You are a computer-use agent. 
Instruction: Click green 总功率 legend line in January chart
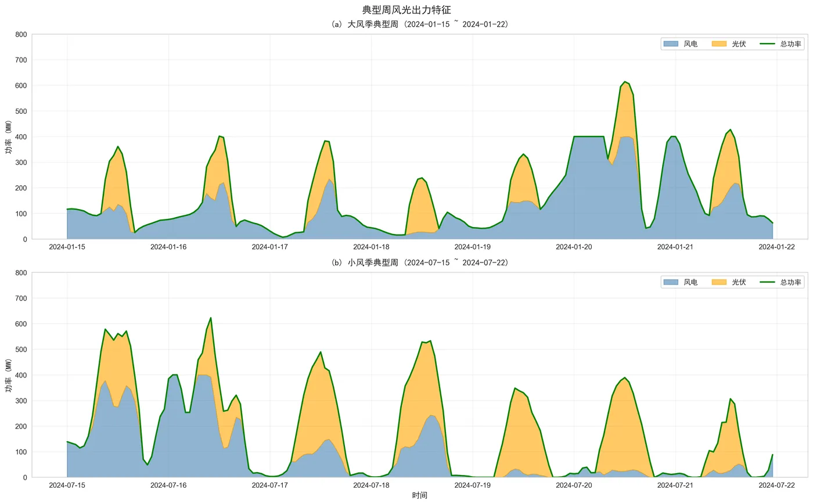(768, 44)
